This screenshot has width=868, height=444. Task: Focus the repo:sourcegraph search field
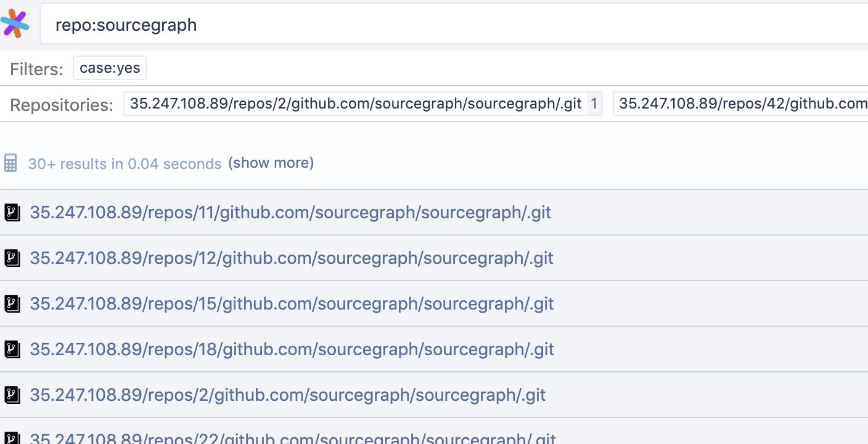click(x=454, y=24)
